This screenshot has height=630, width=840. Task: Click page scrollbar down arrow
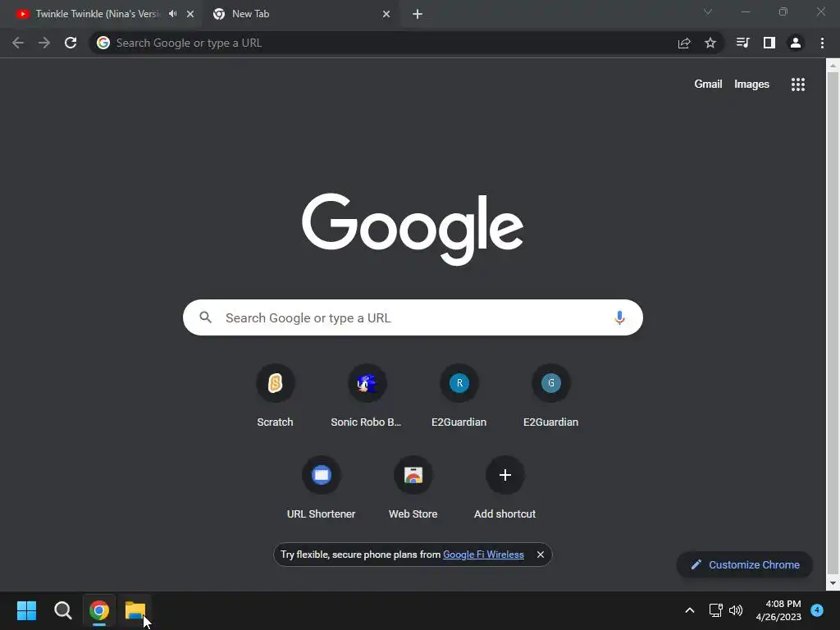[x=833, y=583]
